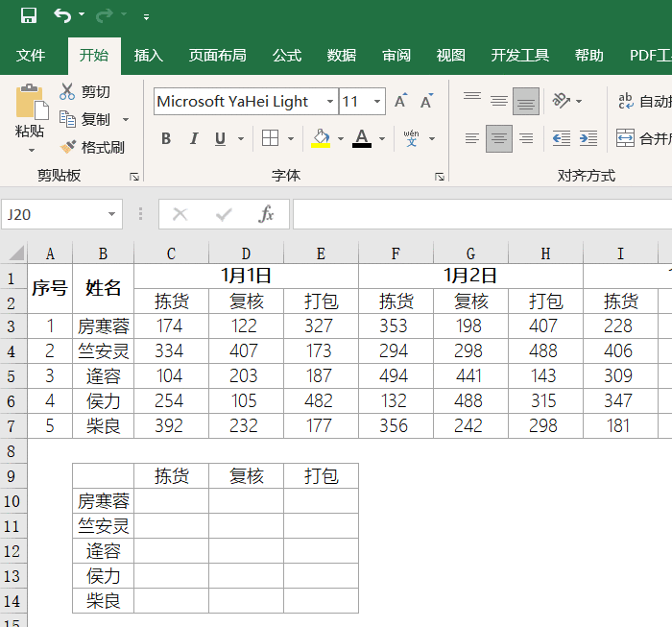672x627 pixels.
Task: Select column header C
Action: (x=171, y=253)
